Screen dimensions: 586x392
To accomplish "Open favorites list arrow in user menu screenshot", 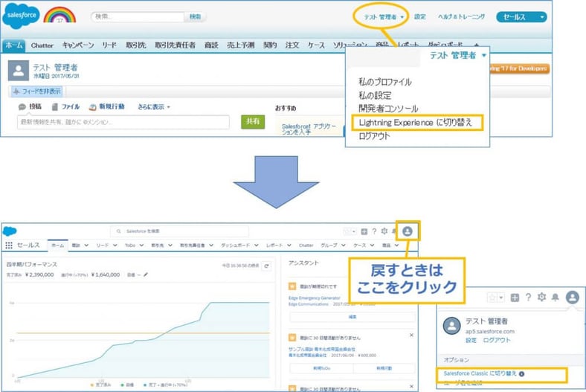I will [501, 298].
